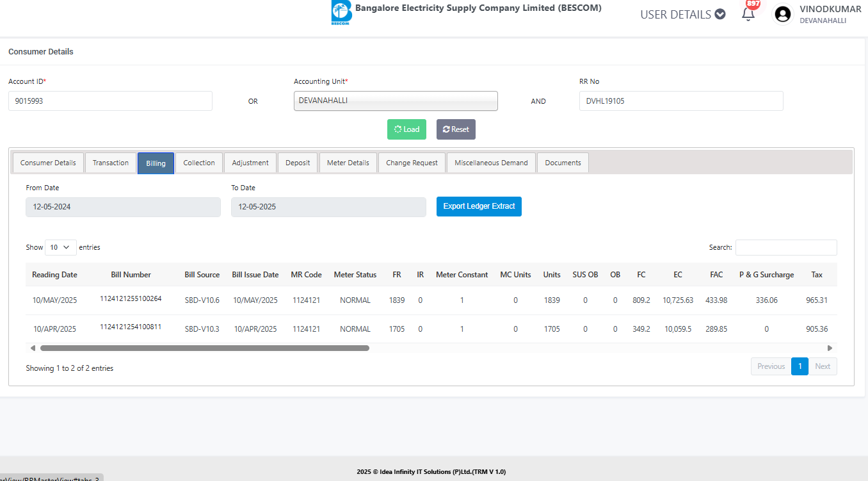Screen dimensions: 868x481
Task: View the Change Request tab
Action: (x=412, y=163)
